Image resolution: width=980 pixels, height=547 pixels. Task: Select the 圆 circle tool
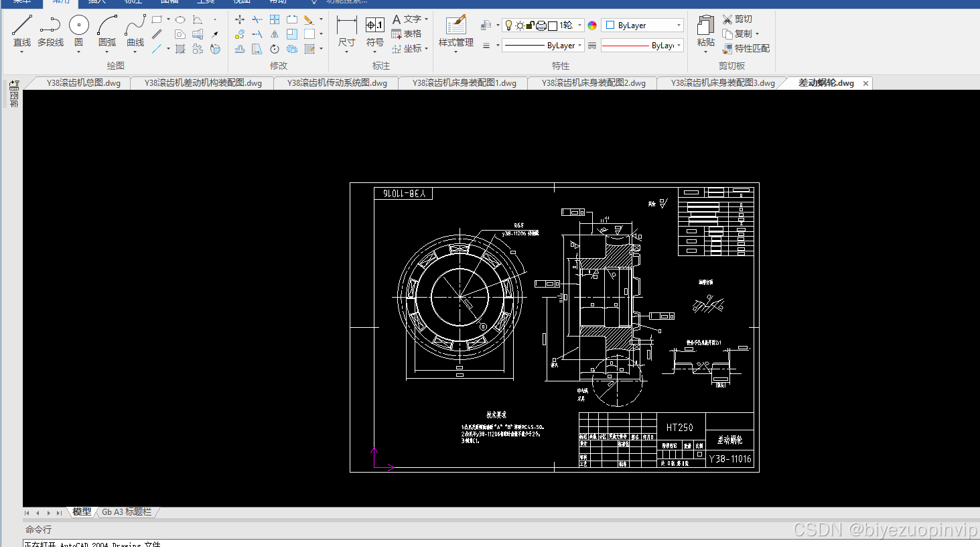click(78, 31)
